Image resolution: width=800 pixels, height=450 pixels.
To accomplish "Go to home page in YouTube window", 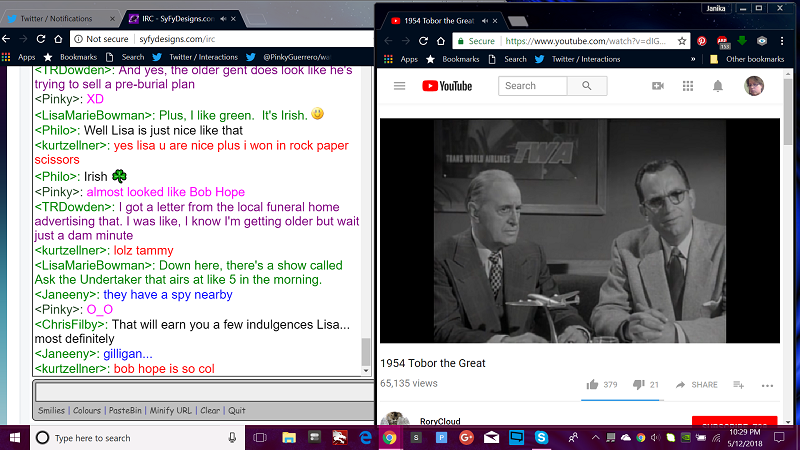I will (441, 41).
